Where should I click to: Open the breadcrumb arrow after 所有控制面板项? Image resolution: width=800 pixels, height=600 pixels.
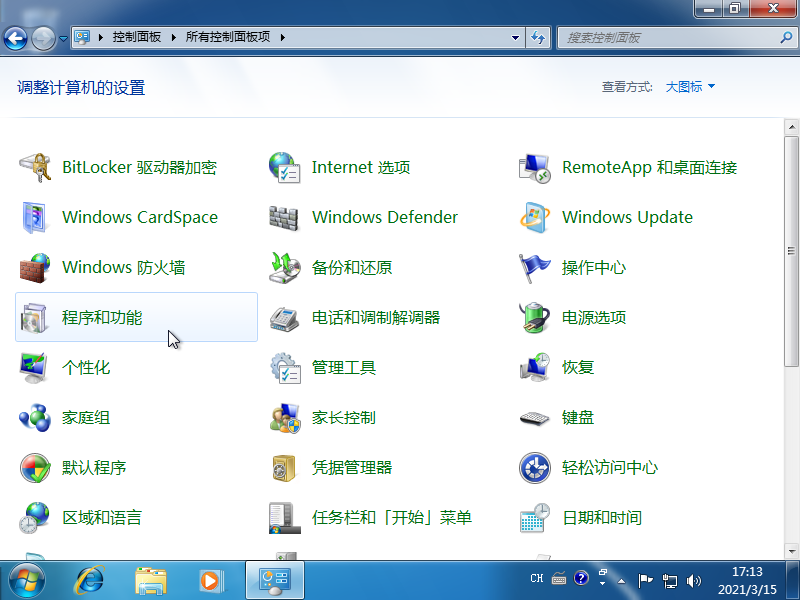click(285, 38)
